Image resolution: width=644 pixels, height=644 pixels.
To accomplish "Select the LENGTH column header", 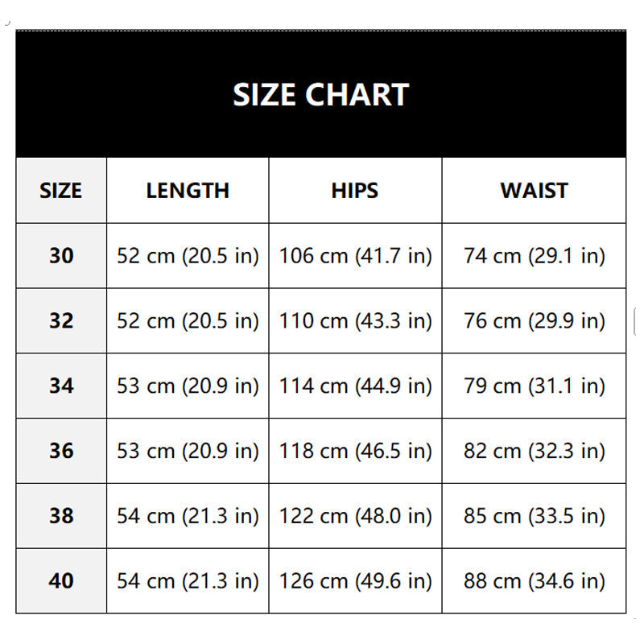I will [x=188, y=191].
